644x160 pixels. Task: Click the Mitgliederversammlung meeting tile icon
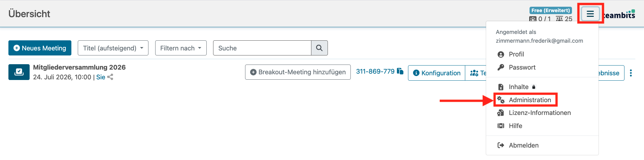[19, 72]
